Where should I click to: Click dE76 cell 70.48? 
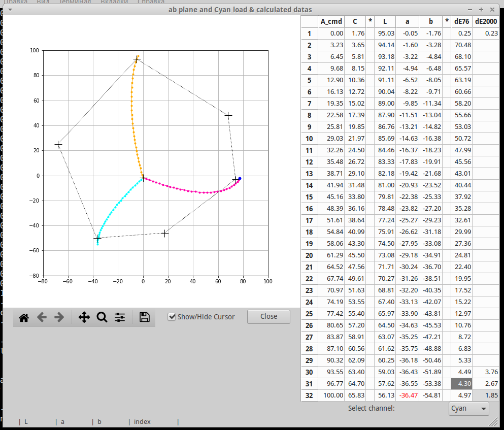tap(461, 45)
